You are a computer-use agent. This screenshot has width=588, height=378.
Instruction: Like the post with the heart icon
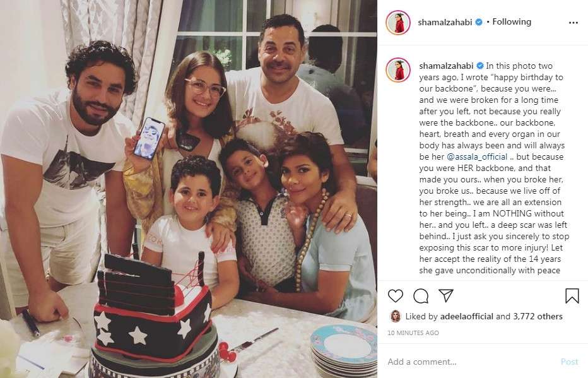tap(395, 296)
